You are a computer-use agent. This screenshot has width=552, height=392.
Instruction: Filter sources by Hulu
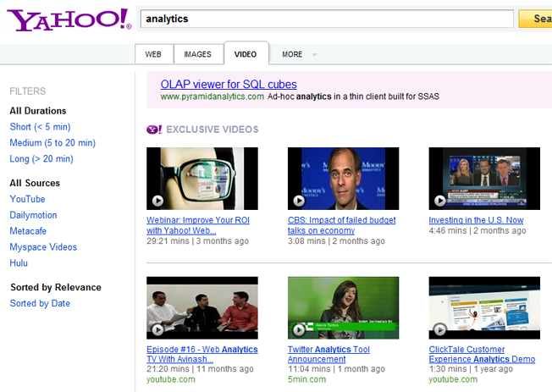click(x=19, y=263)
